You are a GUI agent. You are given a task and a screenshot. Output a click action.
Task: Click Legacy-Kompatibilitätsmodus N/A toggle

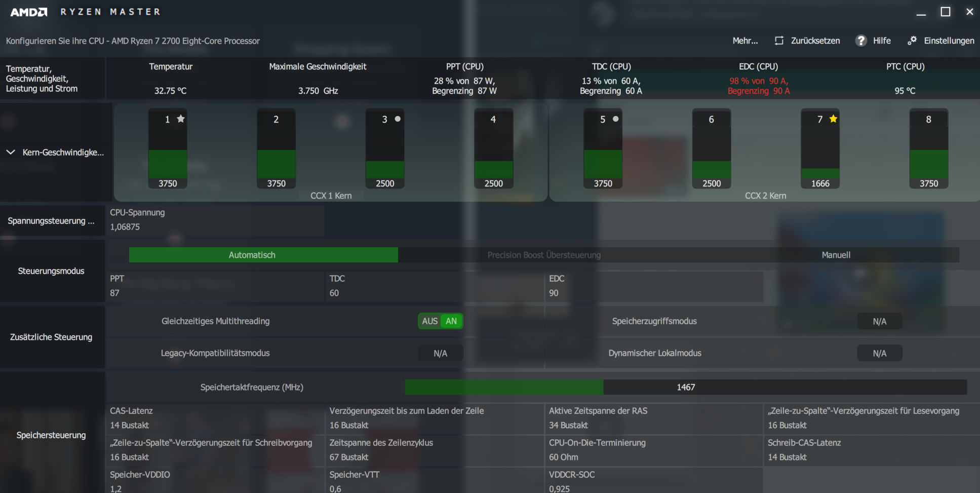tap(440, 353)
